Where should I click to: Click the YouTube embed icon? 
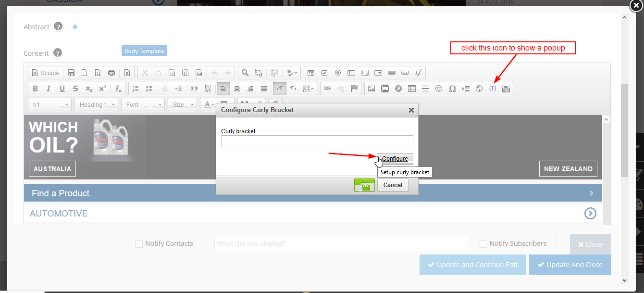click(506, 89)
